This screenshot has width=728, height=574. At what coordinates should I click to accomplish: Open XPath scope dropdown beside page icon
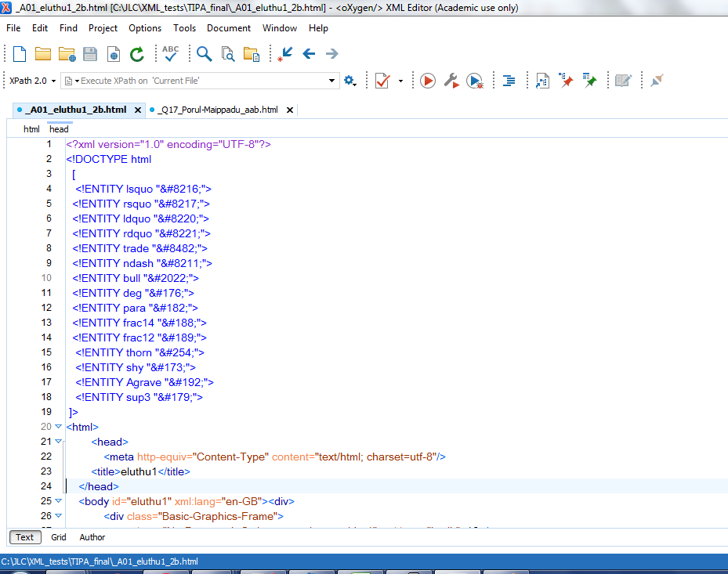tap(77, 81)
